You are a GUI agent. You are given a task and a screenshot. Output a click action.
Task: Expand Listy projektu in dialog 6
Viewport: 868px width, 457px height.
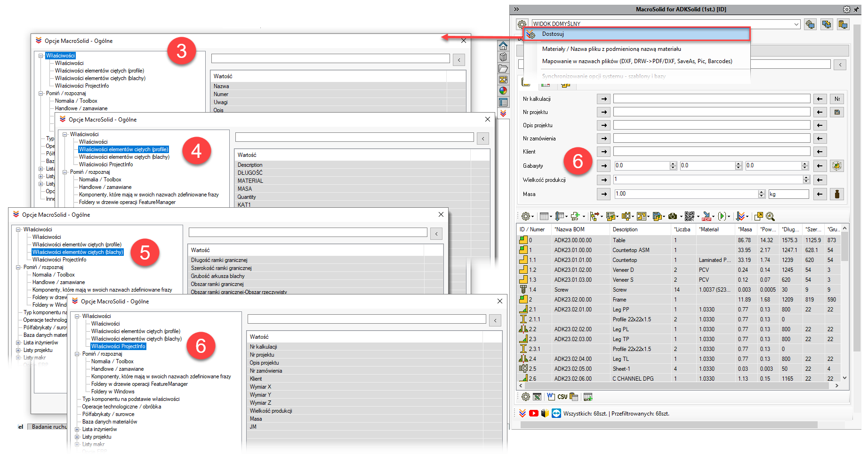pos(77,437)
